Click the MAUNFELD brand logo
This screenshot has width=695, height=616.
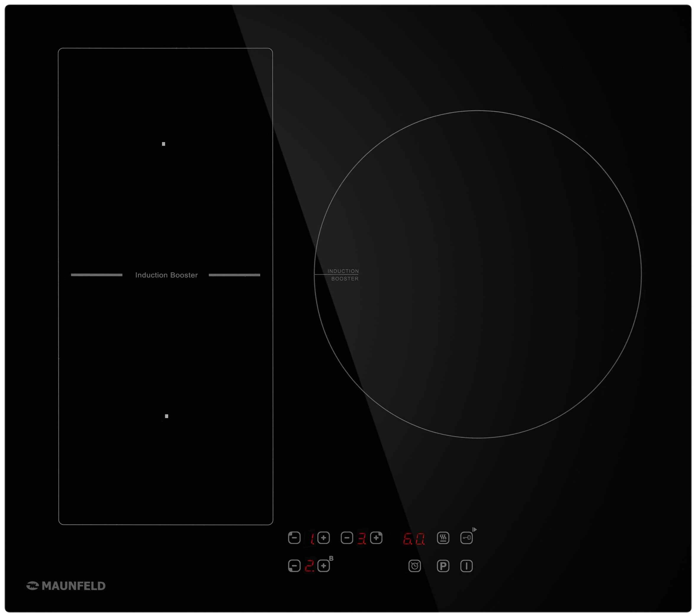click(66, 586)
